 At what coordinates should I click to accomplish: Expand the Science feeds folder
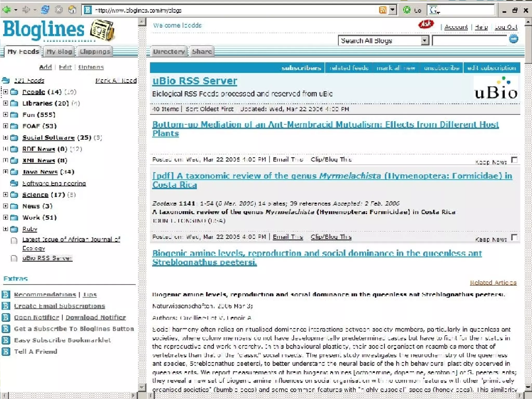(5, 195)
